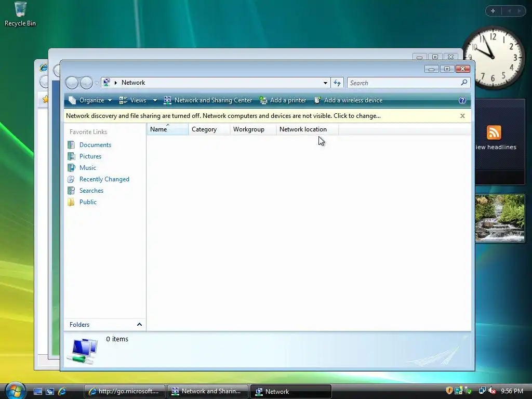Sort by the Workgroup column header
532x399 pixels.
[x=253, y=129]
